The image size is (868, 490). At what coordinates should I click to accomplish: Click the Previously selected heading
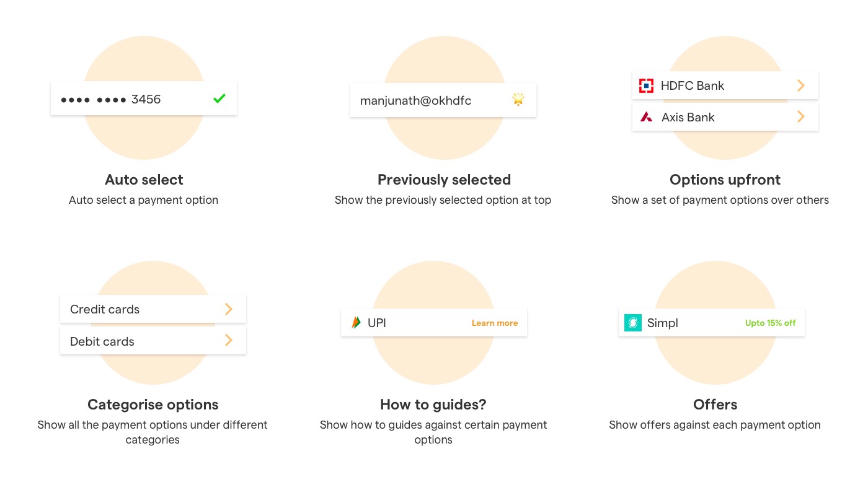444,180
